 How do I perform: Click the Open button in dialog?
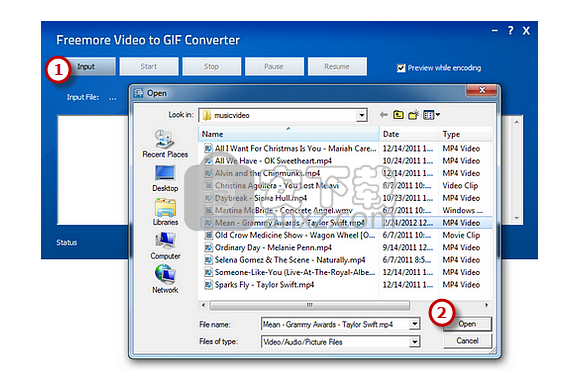pyautogui.click(x=467, y=324)
